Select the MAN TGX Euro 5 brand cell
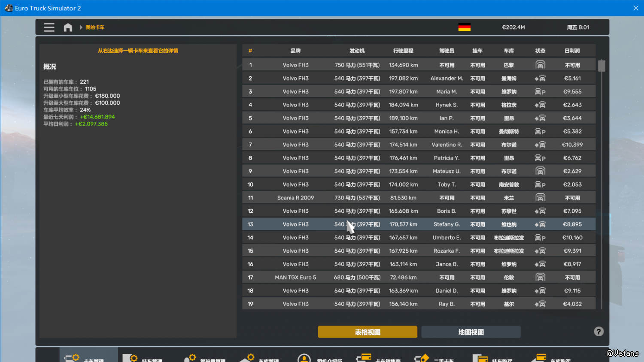 click(295, 278)
